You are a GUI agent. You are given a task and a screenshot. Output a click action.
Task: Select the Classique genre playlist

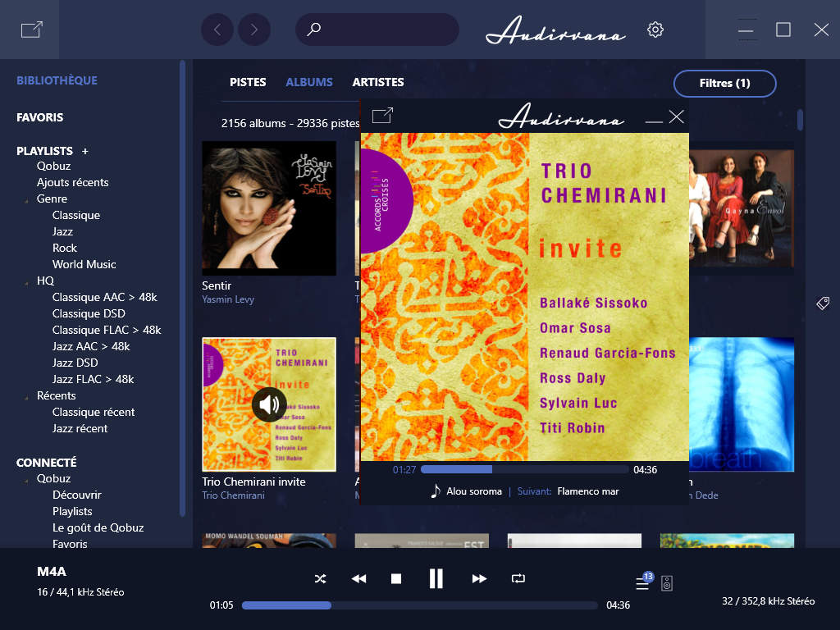(x=76, y=216)
